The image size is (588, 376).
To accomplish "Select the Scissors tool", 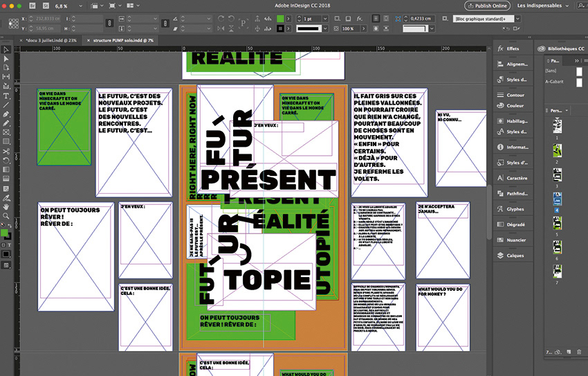I will (6, 150).
